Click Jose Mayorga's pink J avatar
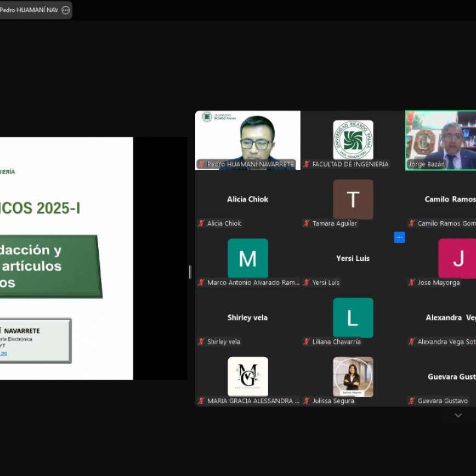Viewport: 476px width, 476px height. click(457, 258)
